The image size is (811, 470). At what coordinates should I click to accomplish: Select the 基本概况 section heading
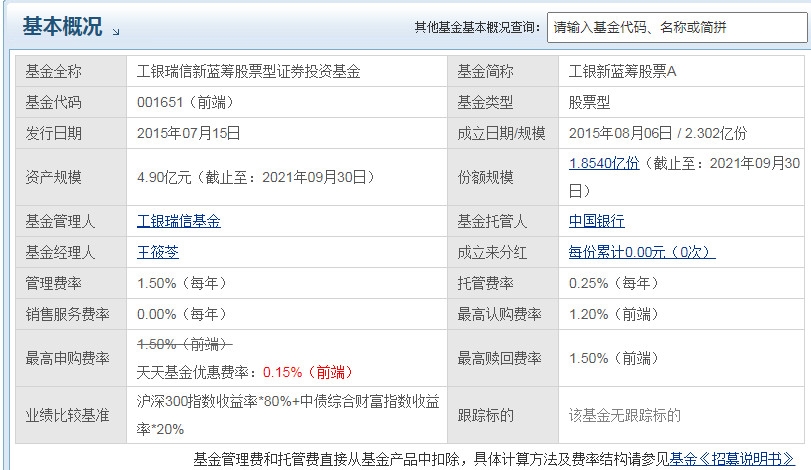pos(63,26)
